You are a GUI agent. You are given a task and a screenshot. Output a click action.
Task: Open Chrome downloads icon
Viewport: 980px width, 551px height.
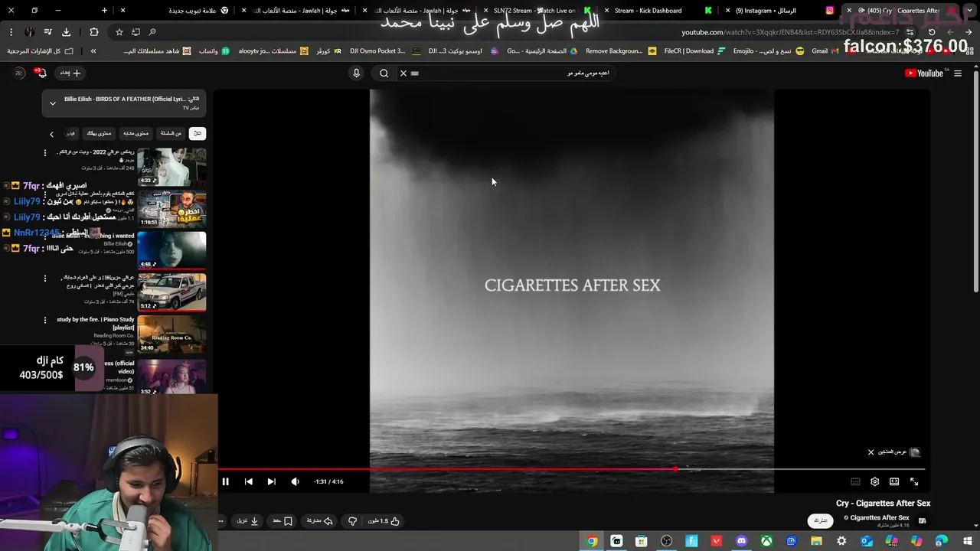point(66,32)
